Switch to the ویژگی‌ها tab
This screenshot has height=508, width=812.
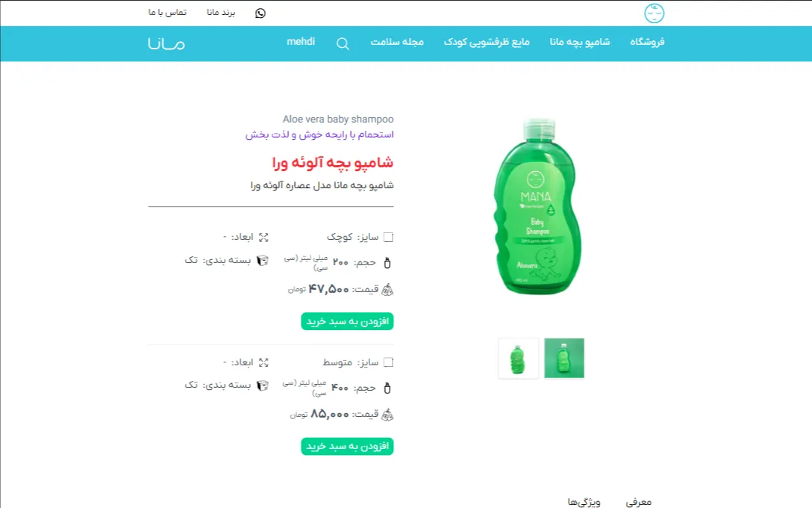click(x=584, y=502)
